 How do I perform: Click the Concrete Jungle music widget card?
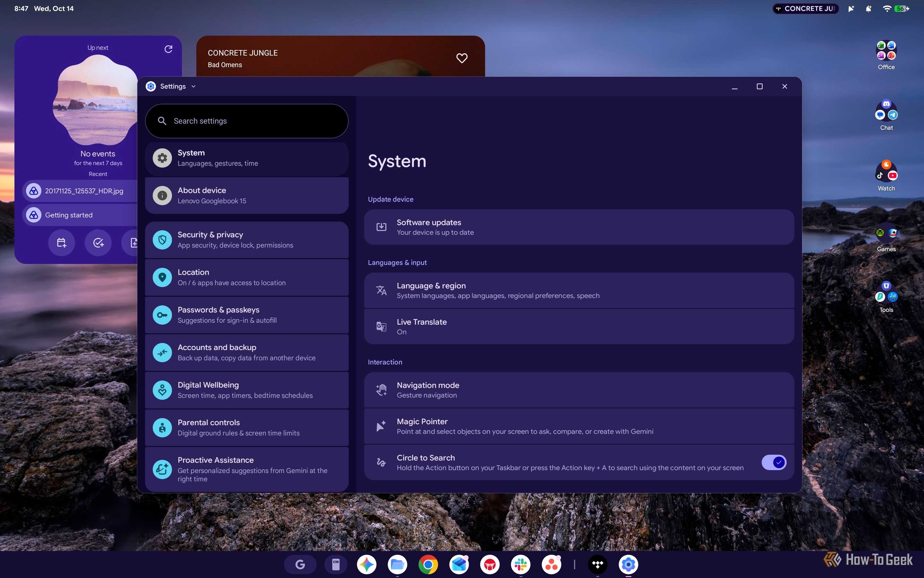coord(340,57)
